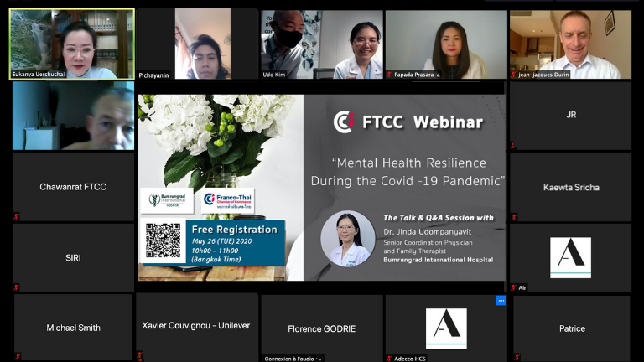Click the muted mic icon next to Adecco HCS label
Image resolution: width=644 pixels, height=362 pixels.
389,358
